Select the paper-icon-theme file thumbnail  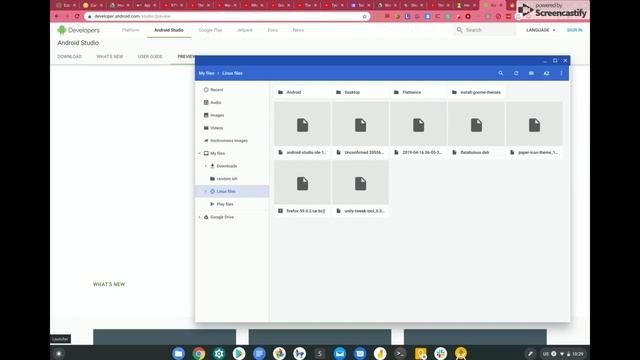[x=534, y=124]
